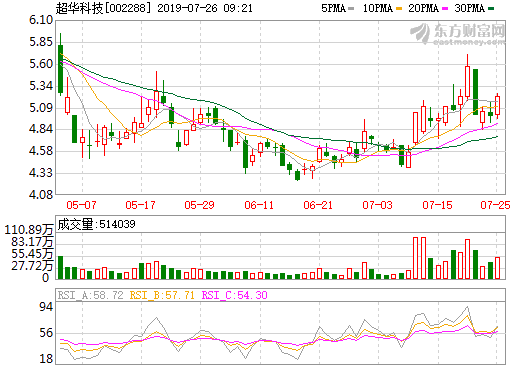
Task: Select the 05-29 date label
Action: [199, 205]
